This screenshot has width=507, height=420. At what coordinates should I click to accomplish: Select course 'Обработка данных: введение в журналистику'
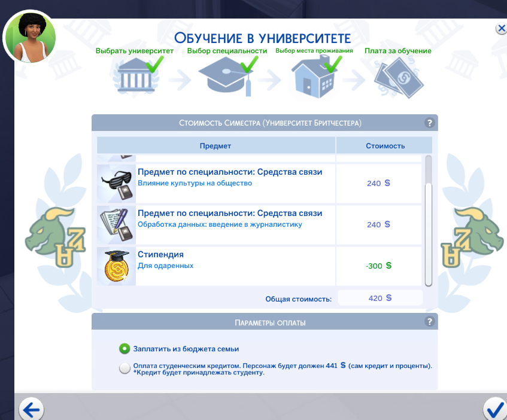(220, 224)
